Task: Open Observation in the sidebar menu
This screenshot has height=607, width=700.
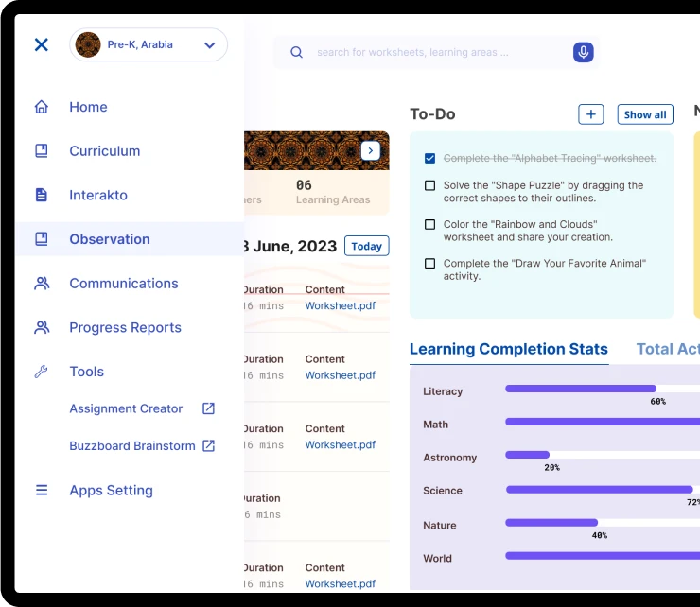Action: (109, 239)
